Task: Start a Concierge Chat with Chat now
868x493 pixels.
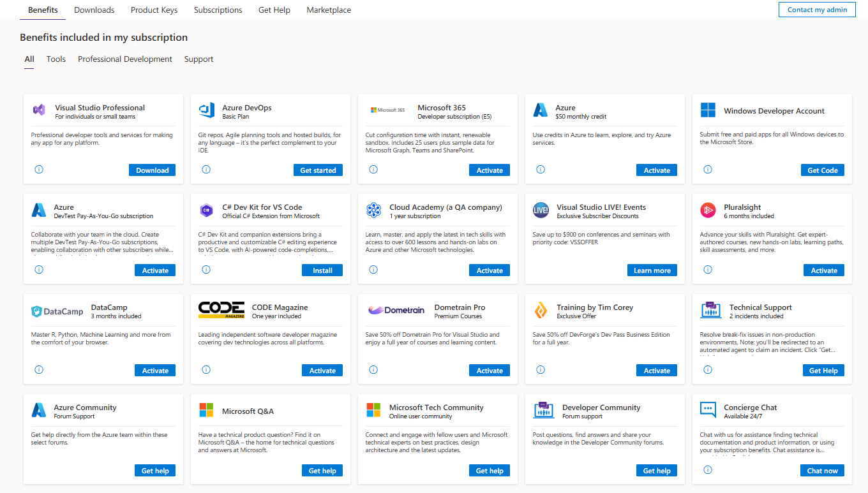Action: [822, 471]
